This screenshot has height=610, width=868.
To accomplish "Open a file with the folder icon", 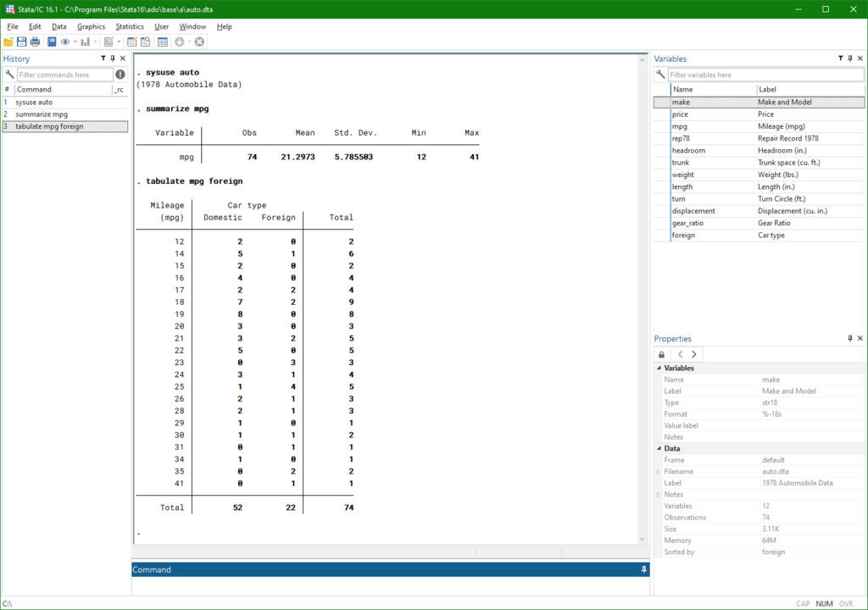I will 8,42.
